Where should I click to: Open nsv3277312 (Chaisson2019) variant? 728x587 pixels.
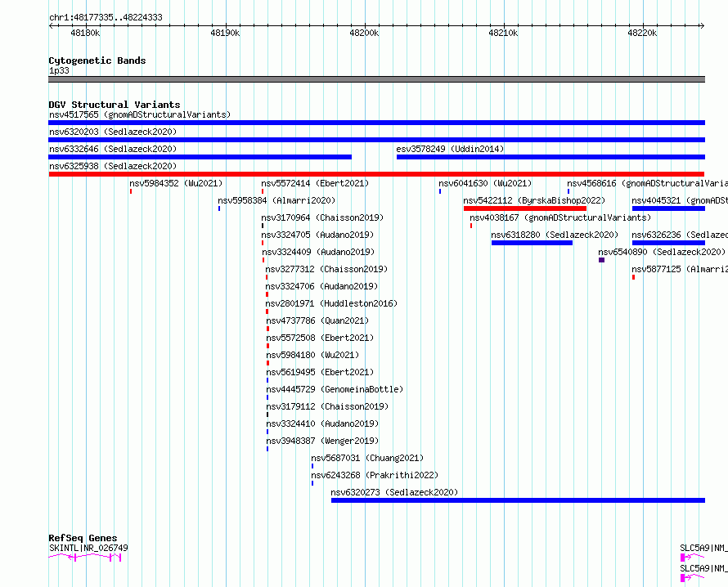326,269
